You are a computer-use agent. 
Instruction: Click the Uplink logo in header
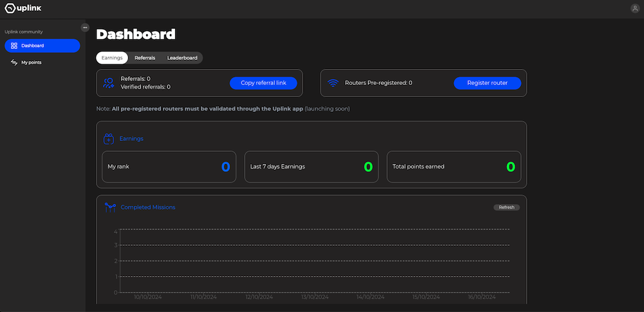23,8
